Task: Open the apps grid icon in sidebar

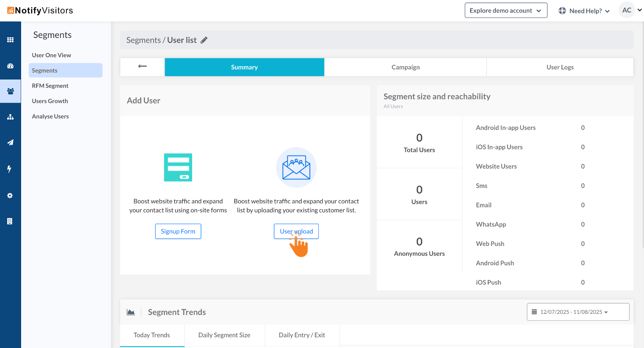Action: [x=10, y=40]
